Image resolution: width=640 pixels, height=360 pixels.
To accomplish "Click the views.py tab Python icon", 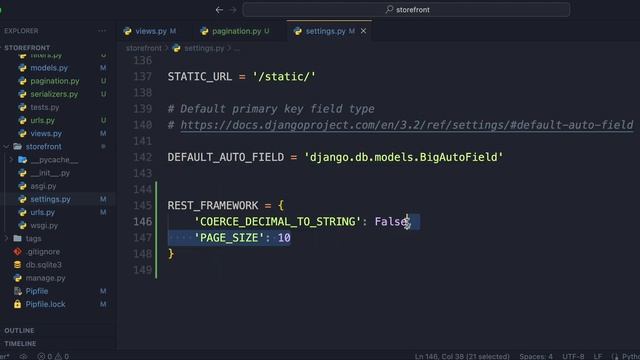I will (x=127, y=31).
